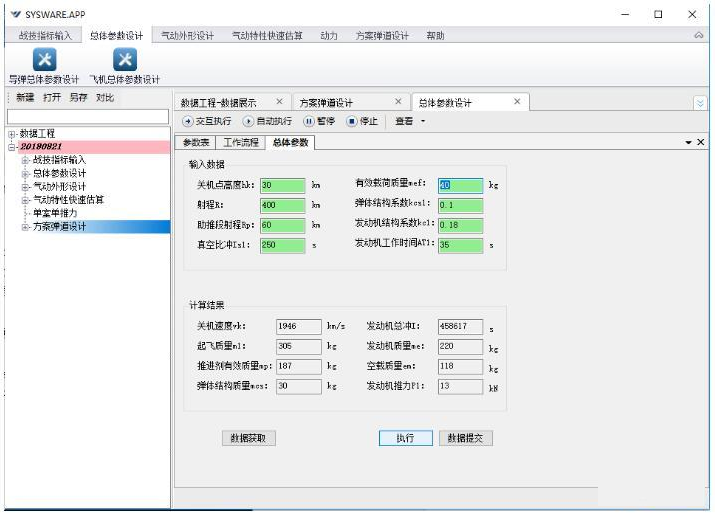
Task: Click the 射程R input field
Action: point(283,205)
